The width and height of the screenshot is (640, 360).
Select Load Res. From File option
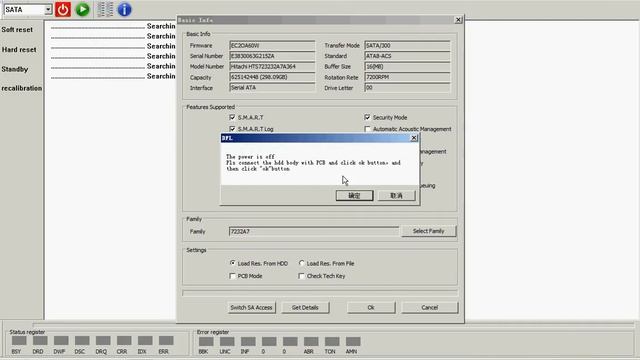(x=302, y=263)
